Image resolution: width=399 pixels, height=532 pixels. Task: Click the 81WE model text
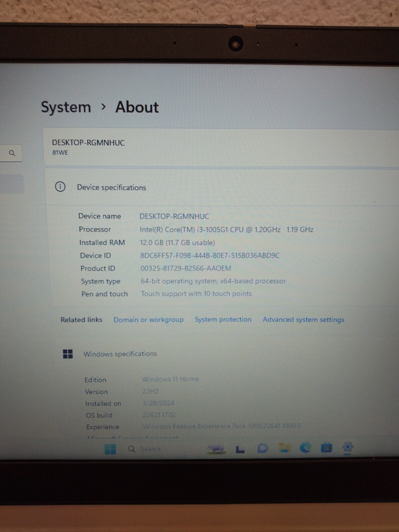(60, 153)
